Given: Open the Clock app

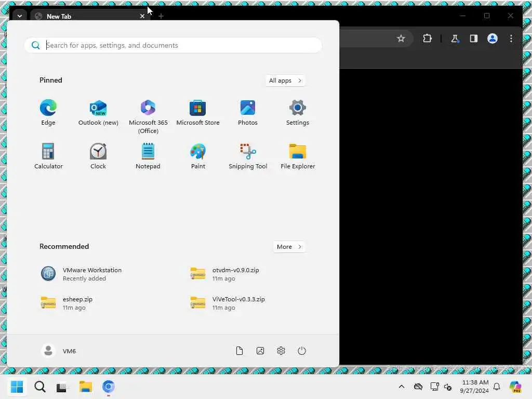Looking at the screenshot, I should (x=98, y=156).
